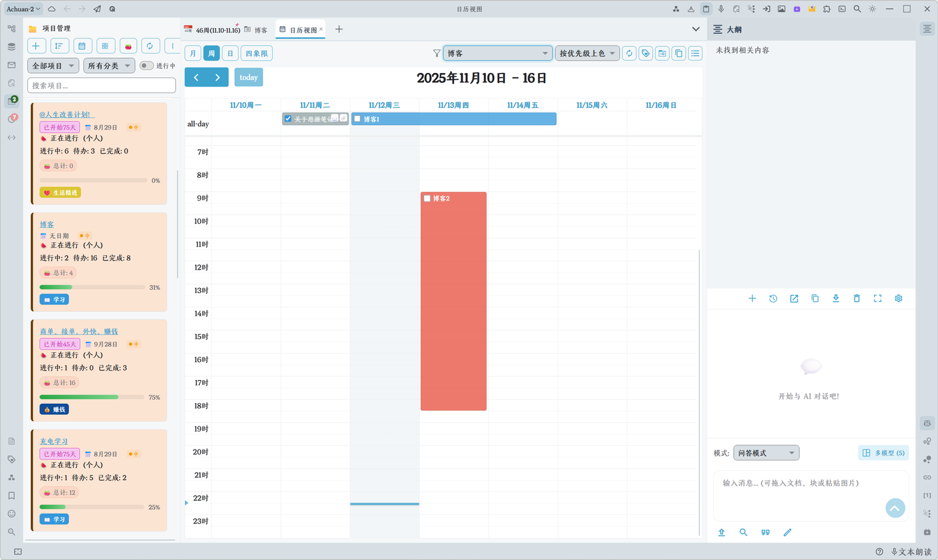This screenshot has width=938, height=560.
Task: Click the today button
Action: tap(249, 77)
